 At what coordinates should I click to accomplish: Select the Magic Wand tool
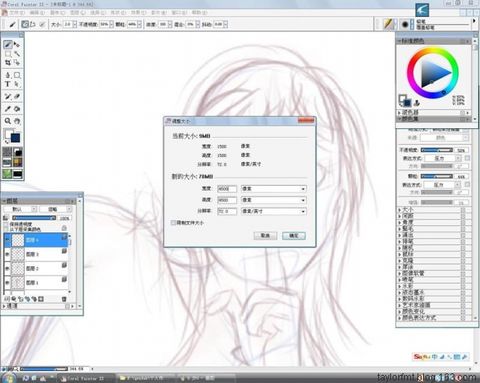(x=17, y=54)
